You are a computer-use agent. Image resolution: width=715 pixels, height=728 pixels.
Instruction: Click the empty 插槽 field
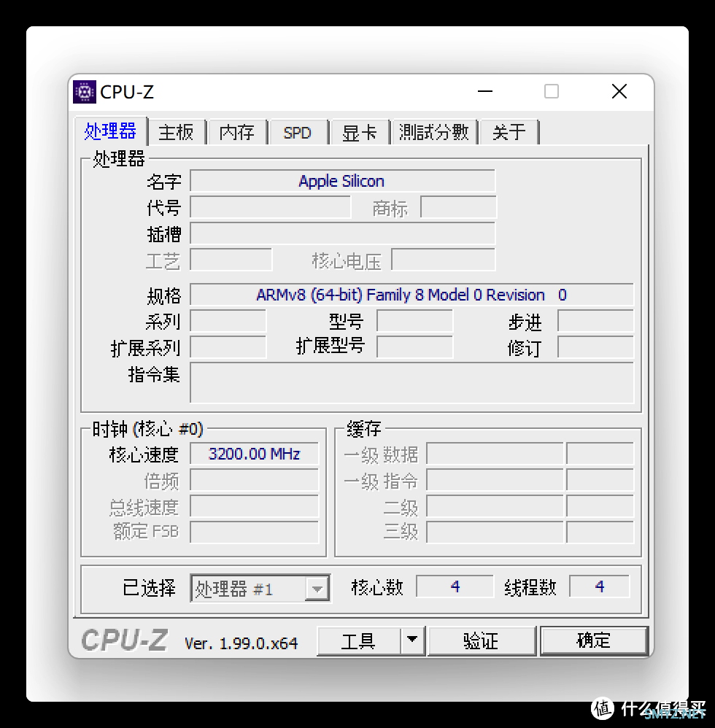tap(343, 233)
